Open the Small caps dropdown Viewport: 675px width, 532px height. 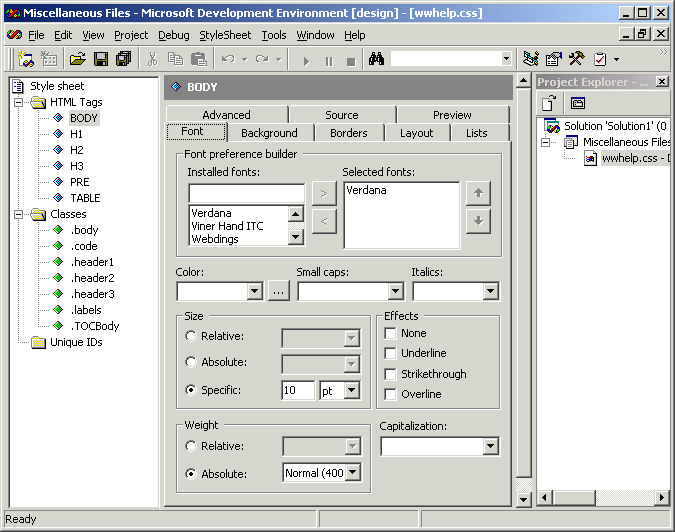click(395, 291)
